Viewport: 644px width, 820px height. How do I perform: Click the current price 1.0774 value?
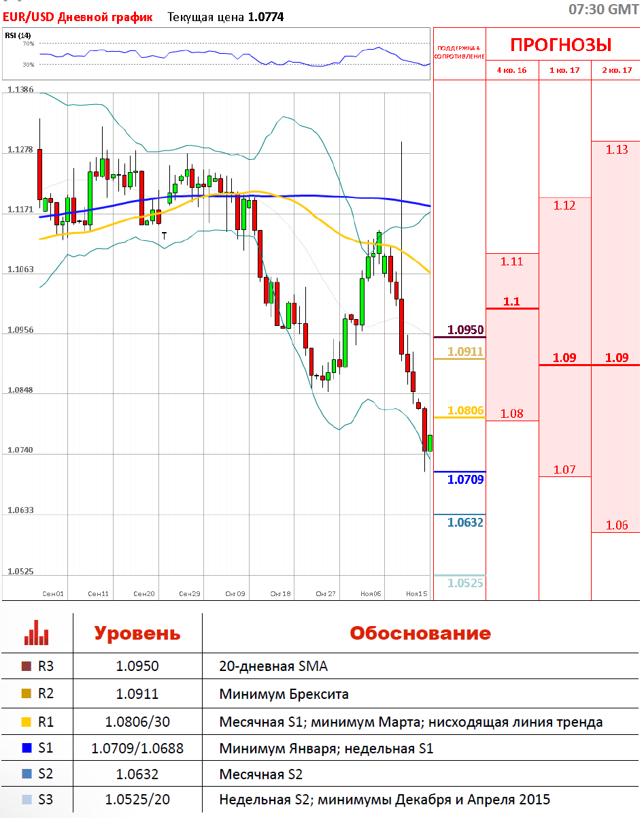coord(267,17)
